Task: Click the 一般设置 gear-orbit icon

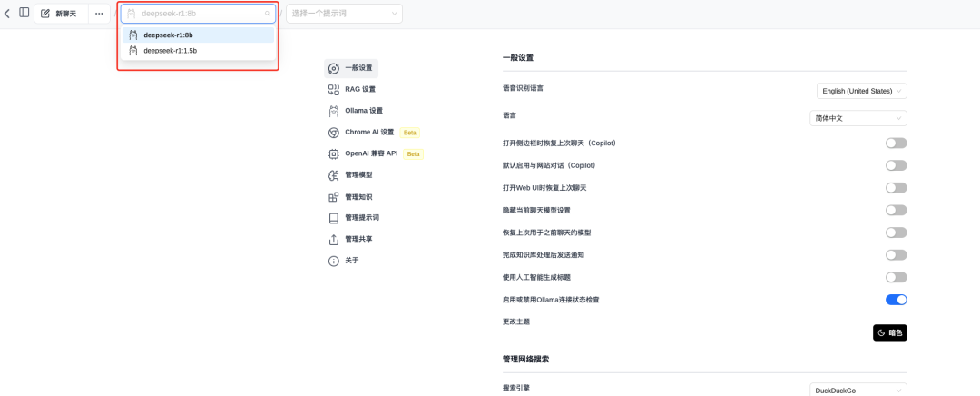Action: click(x=334, y=68)
